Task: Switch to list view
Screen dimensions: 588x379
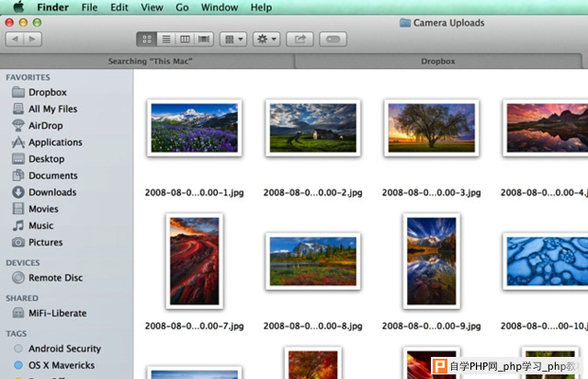Action: [x=166, y=39]
